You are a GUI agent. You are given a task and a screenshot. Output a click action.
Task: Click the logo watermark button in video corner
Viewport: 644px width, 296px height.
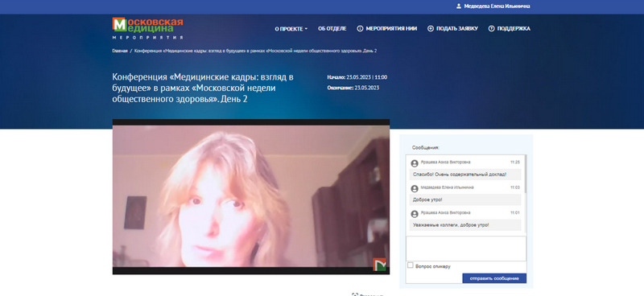pyautogui.click(x=380, y=265)
